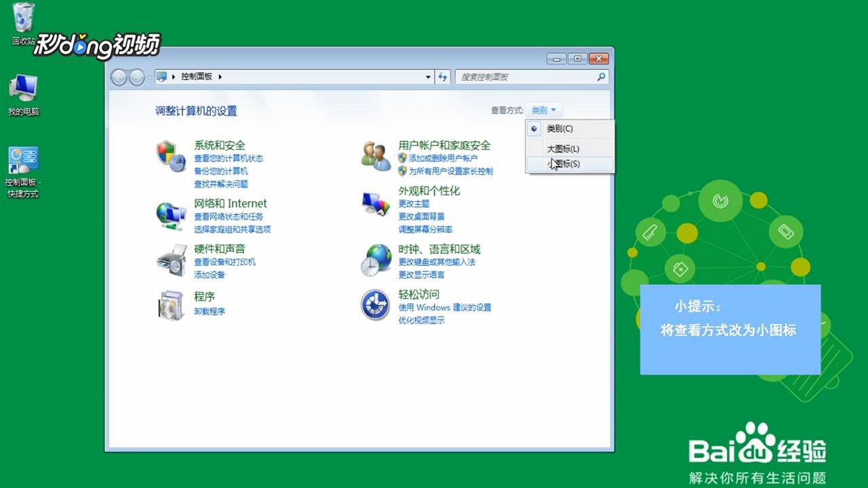Open 添加或删除用户帐户 link

click(443, 158)
